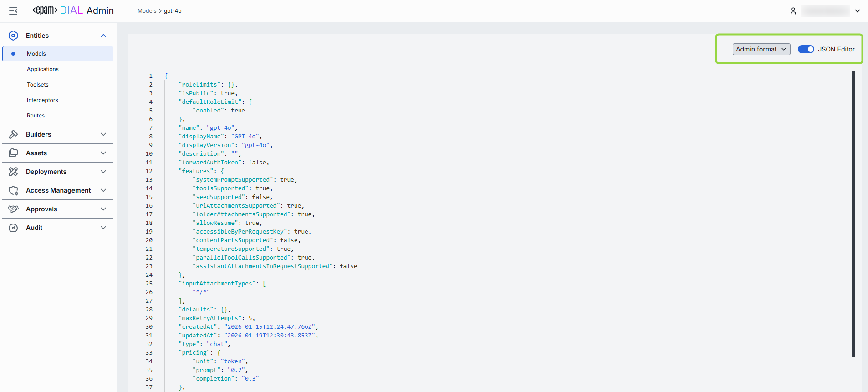
Task: Open the Admin format dropdown
Action: [x=761, y=49]
